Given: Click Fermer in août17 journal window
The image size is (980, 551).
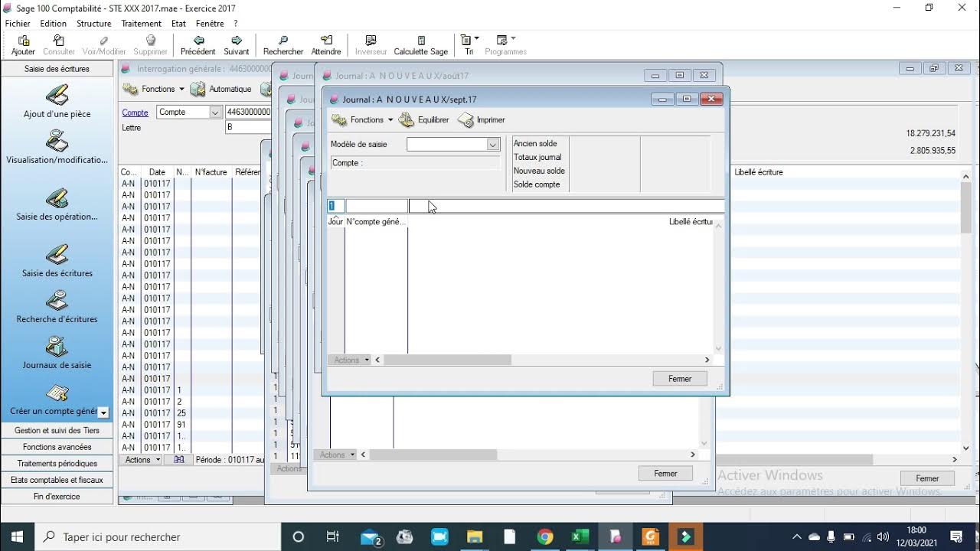Looking at the screenshot, I should (665, 474).
